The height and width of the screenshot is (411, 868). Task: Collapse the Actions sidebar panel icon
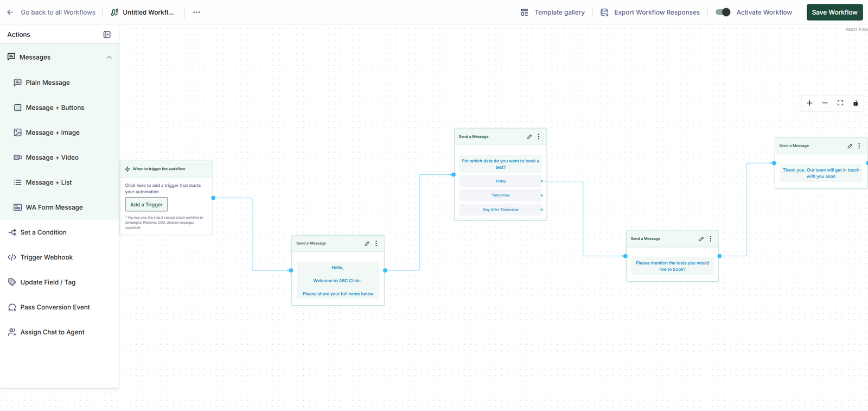tap(107, 35)
